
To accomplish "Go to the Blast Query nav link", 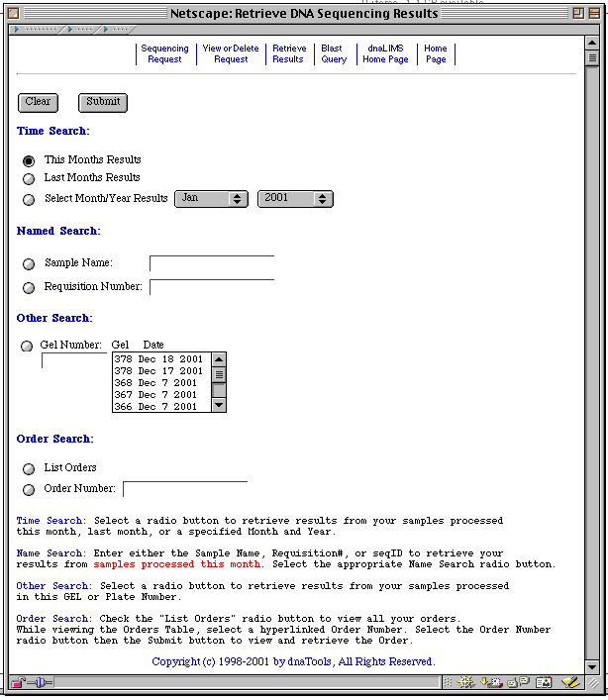I will tap(334, 54).
